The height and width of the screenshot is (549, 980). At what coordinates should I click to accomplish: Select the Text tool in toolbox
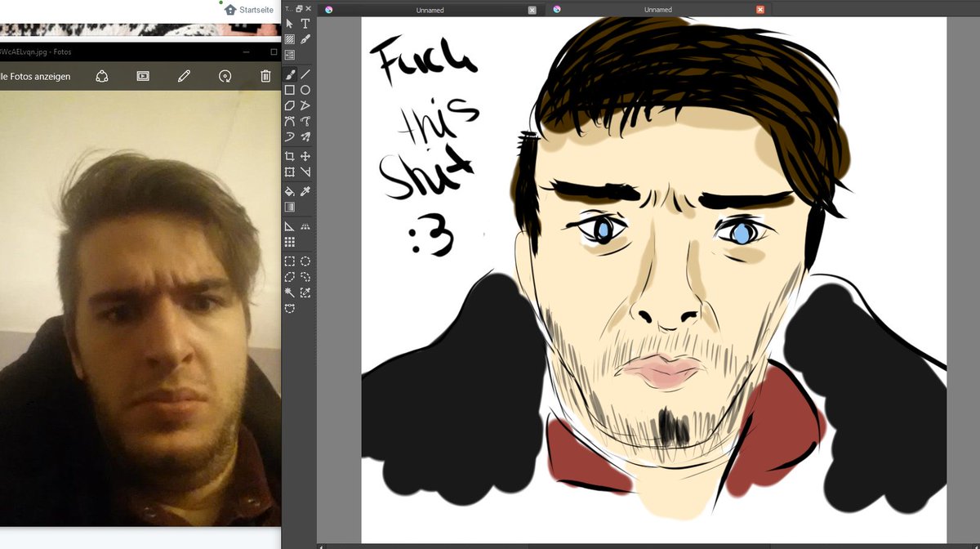pos(305,24)
